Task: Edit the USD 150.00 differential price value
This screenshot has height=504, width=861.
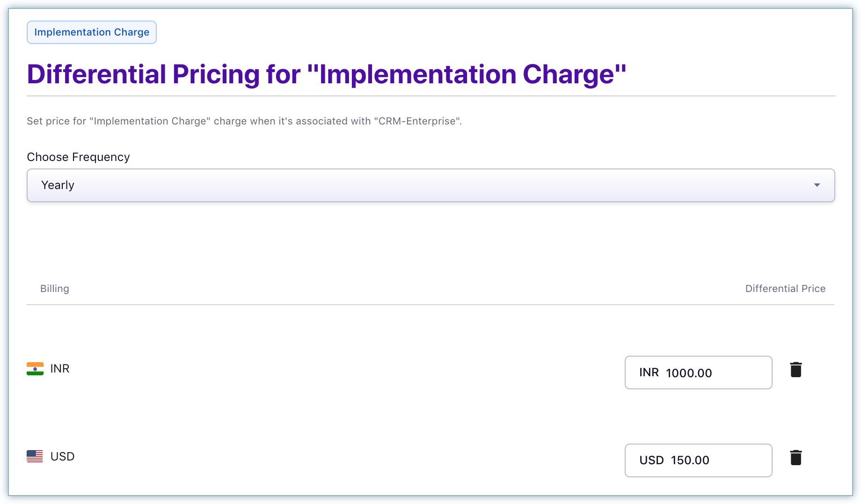Action: click(698, 460)
